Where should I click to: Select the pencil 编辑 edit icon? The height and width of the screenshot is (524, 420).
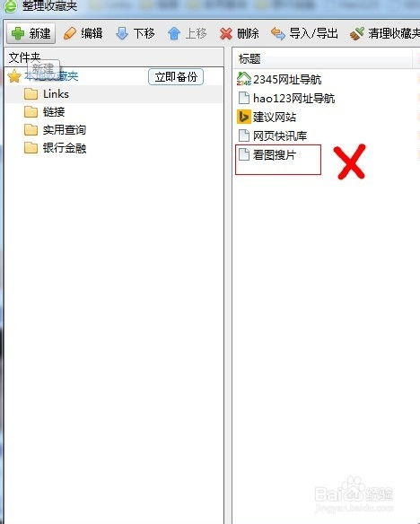(70, 33)
